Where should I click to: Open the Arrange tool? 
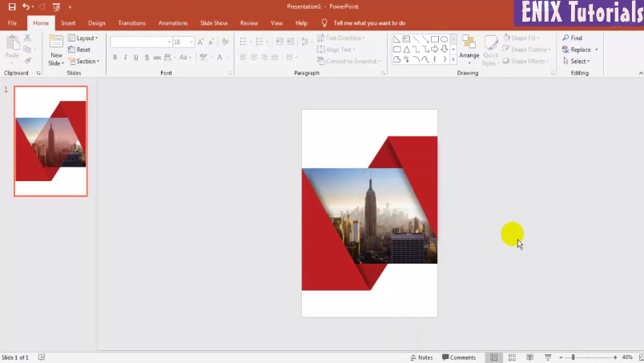pos(469,48)
